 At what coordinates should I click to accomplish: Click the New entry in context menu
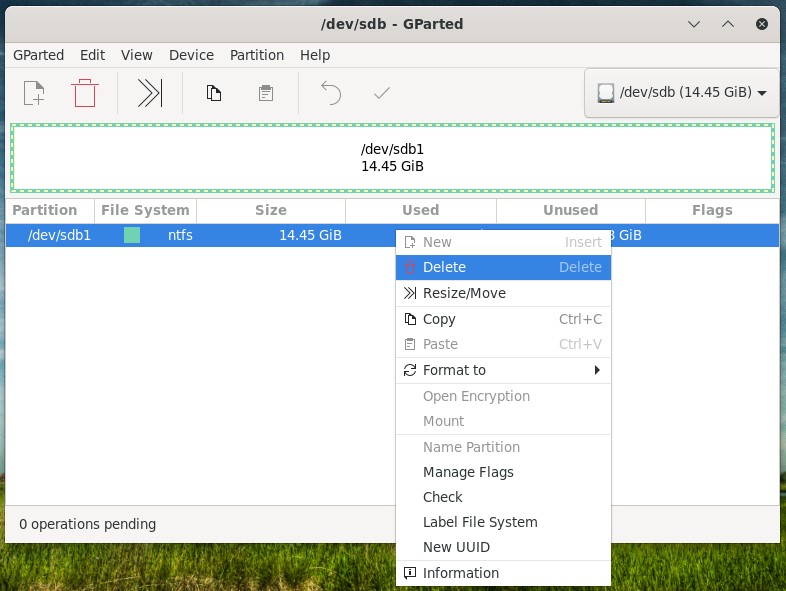pos(503,242)
